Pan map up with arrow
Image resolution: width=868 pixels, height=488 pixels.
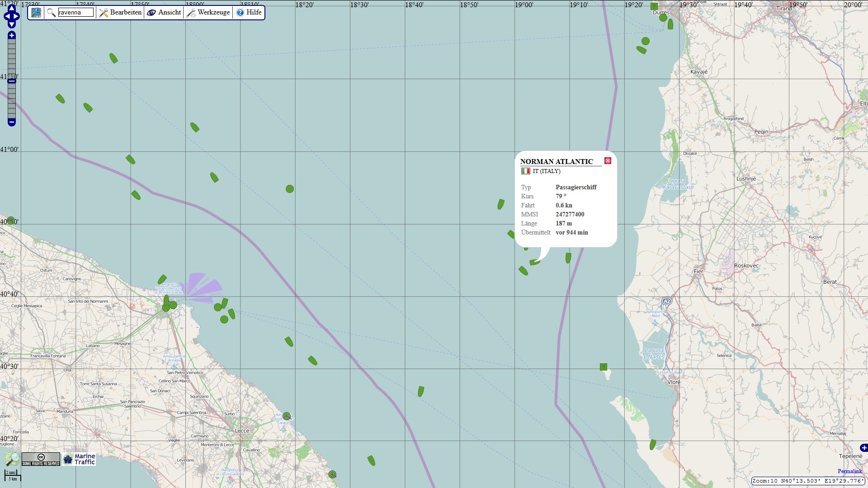point(12,9)
